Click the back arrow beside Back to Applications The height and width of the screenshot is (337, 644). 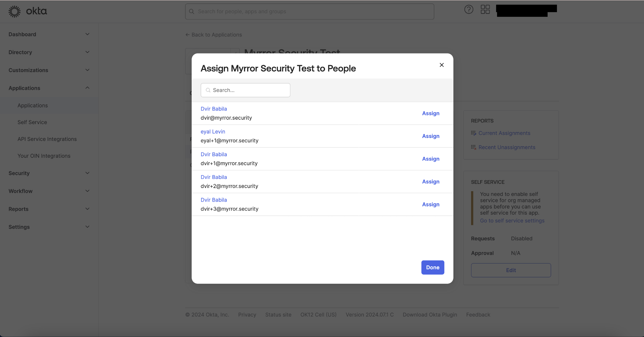187,35
